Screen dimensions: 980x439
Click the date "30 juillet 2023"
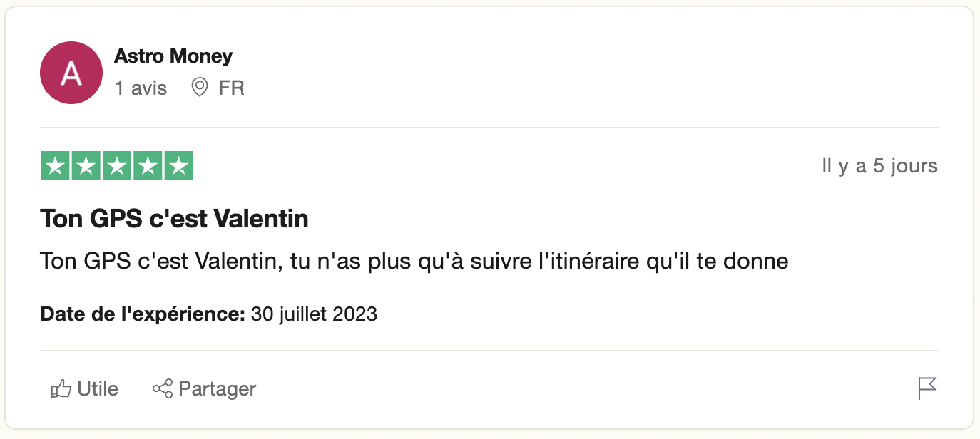click(314, 314)
